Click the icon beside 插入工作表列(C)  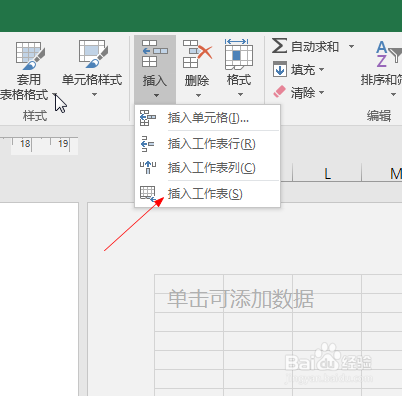(148, 167)
